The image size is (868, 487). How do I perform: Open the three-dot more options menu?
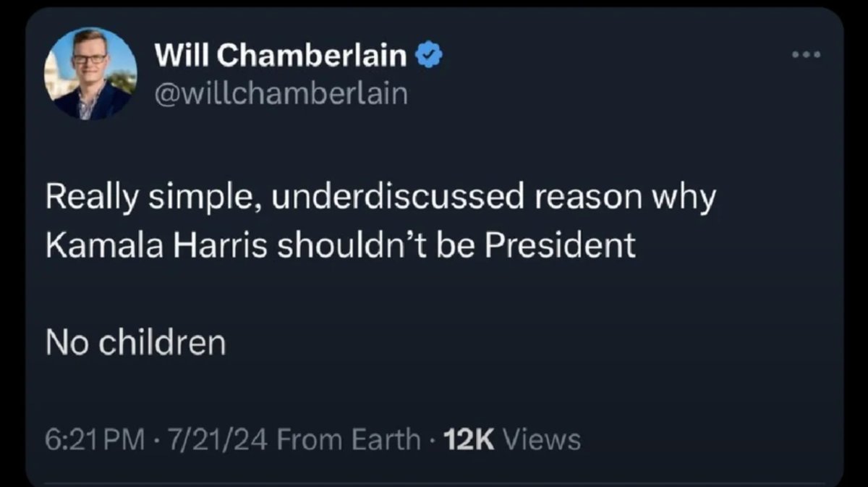806,56
